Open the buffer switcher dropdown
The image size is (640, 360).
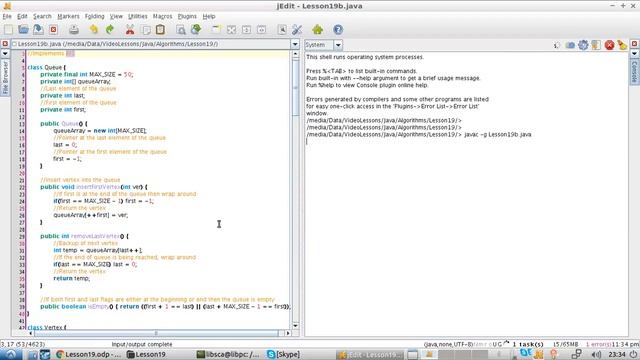pos(295,44)
